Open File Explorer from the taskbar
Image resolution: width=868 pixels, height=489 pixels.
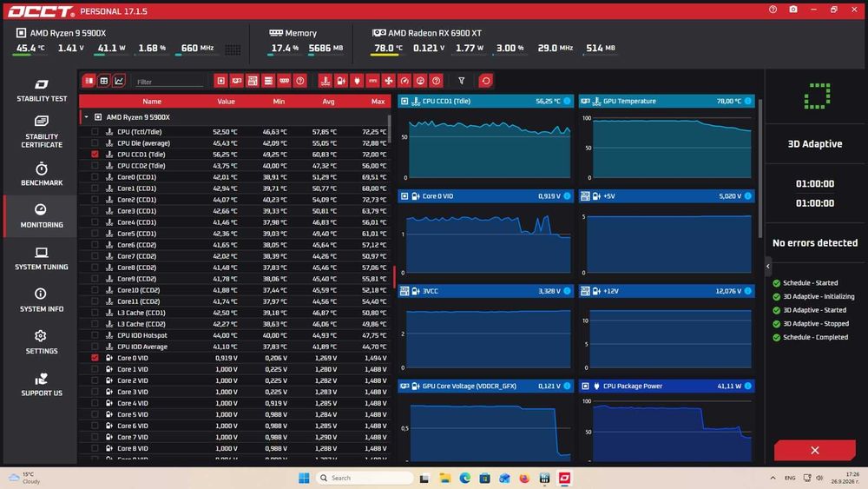coord(445,478)
